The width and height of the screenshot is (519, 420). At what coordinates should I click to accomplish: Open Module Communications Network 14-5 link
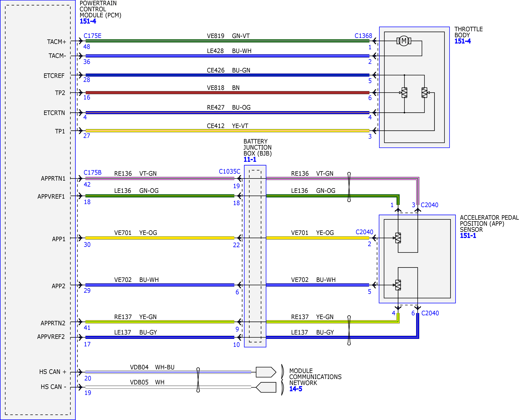point(296,389)
